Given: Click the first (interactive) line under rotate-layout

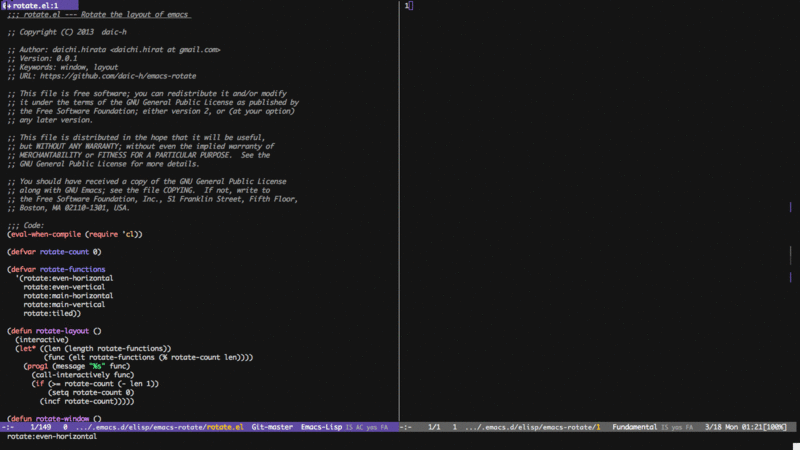Looking at the screenshot, I should (42, 340).
